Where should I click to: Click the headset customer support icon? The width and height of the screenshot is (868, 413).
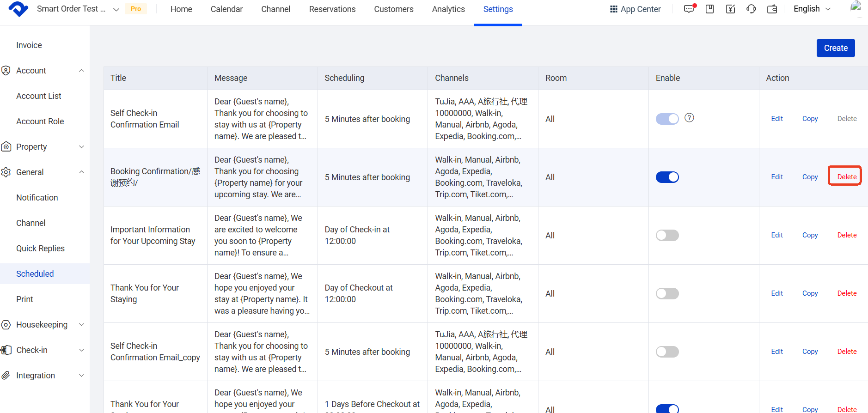coord(751,9)
